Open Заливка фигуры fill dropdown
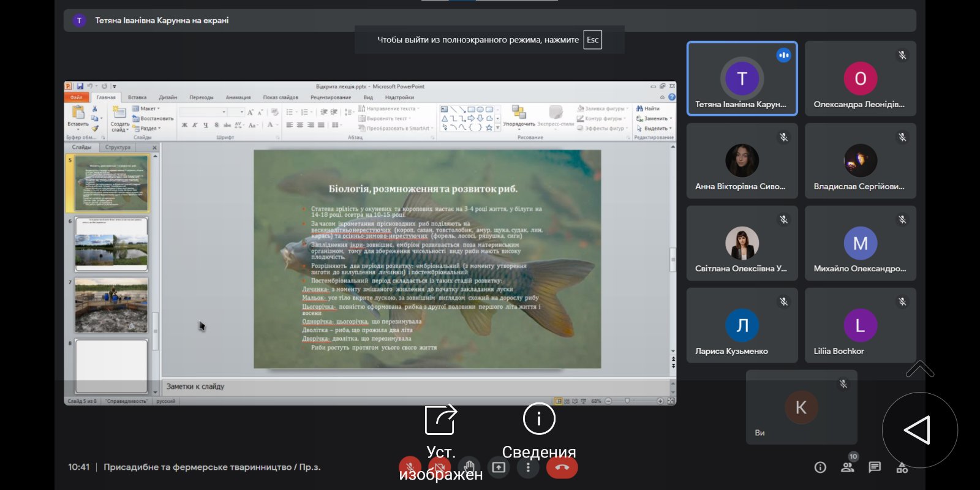Screen dimensions: 980x490 point(601,108)
